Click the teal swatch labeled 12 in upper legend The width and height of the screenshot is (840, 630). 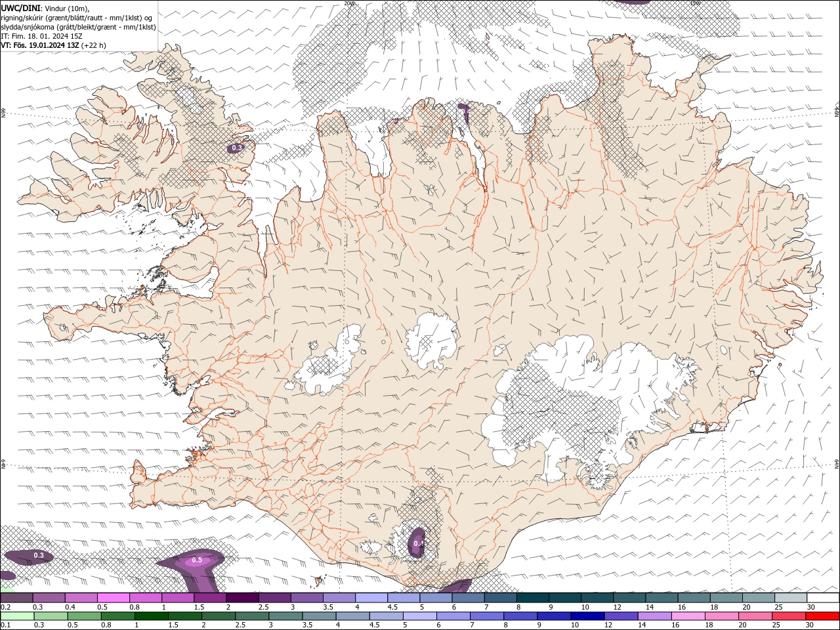629,597
